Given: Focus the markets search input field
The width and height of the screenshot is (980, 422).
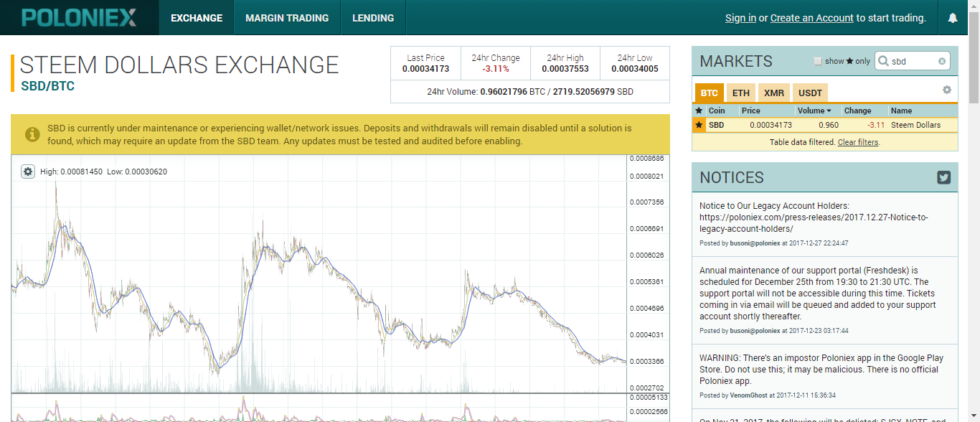Looking at the screenshot, I should coord(912,62).
